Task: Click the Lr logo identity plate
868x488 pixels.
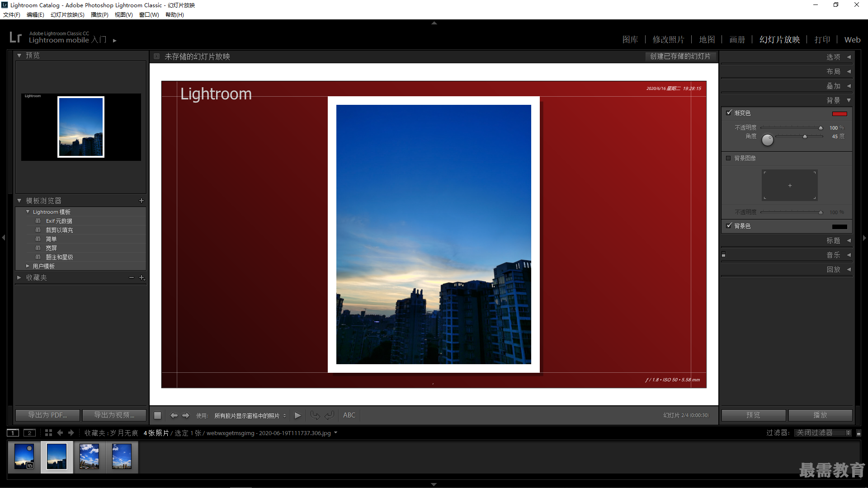Action: 15,37
